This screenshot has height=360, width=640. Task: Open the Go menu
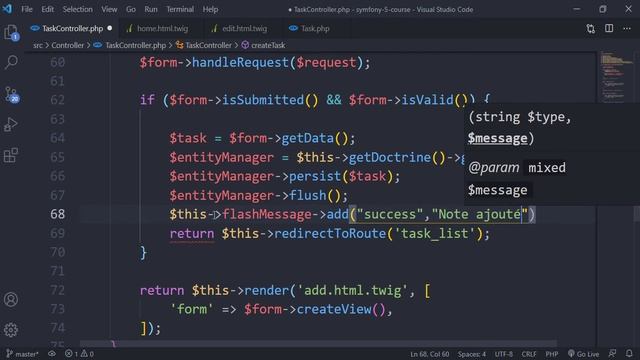coord(131,9)
